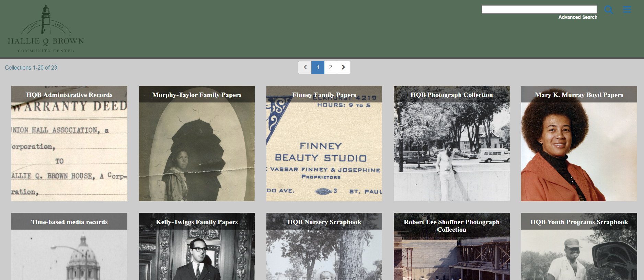Click the Hallie Q. Brown Community Center logo
The image size is (644, 280).
click(46, 29)
